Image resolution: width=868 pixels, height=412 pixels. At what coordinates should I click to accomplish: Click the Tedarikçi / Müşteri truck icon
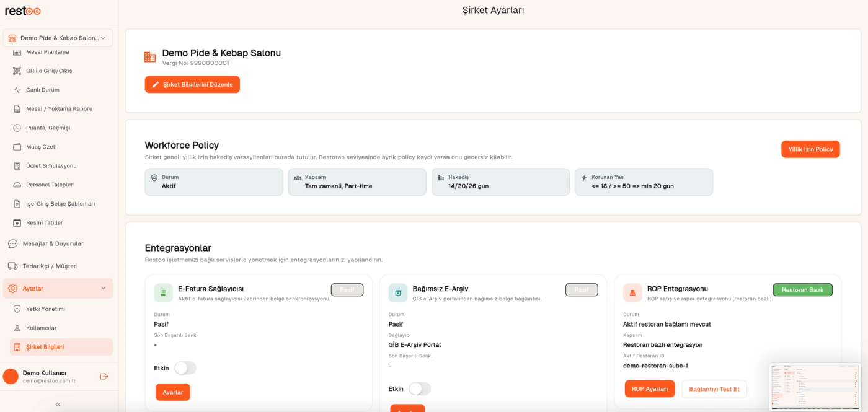(12, 266)
